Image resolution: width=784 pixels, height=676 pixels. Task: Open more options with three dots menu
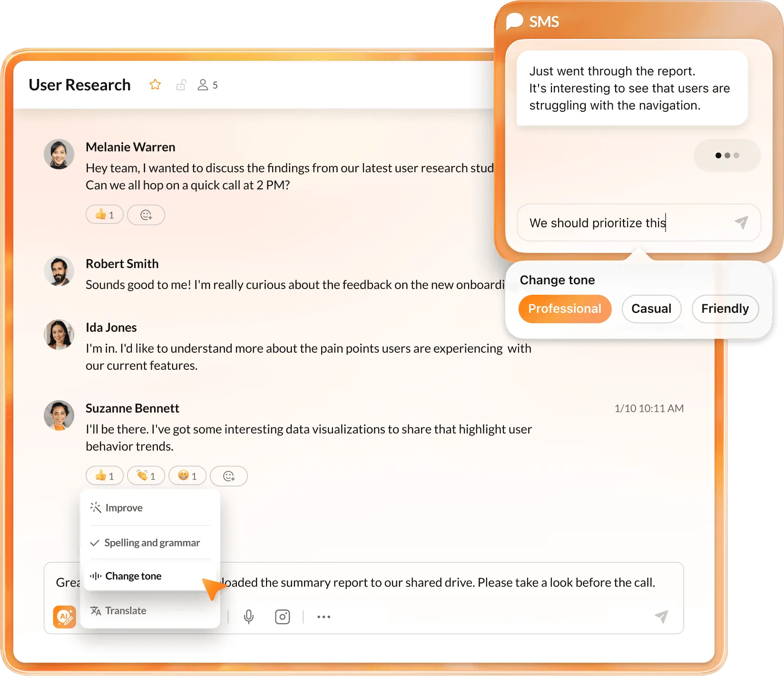[323, 617]
